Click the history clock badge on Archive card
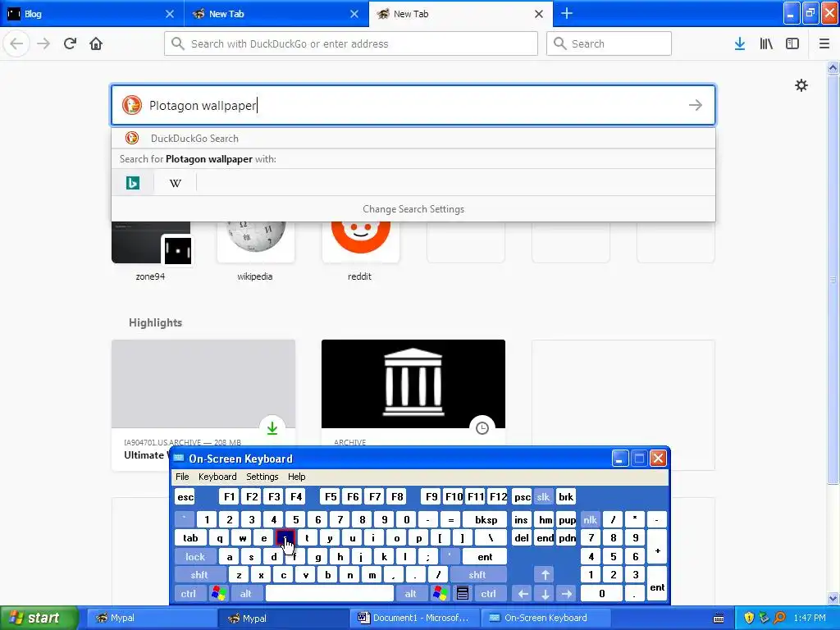 click(482, 428)
